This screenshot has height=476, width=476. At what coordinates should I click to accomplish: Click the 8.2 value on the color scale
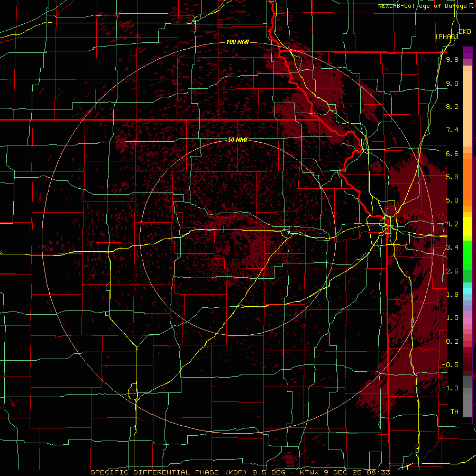(x=452, y=107)
